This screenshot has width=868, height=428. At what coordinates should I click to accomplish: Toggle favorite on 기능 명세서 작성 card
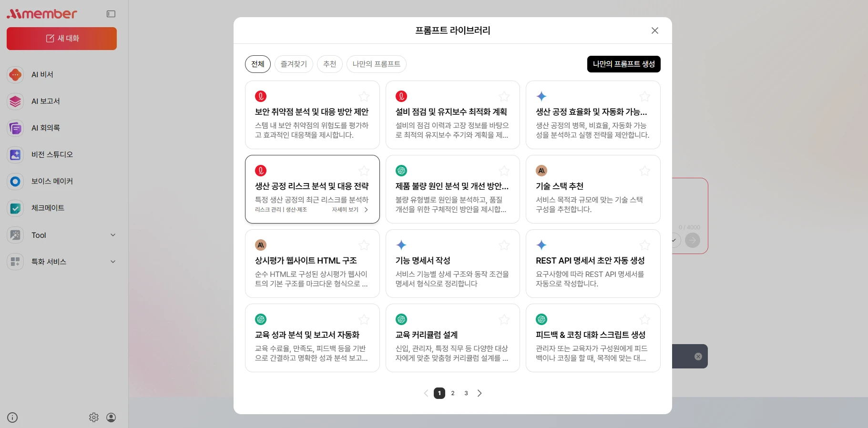point(504,245)
